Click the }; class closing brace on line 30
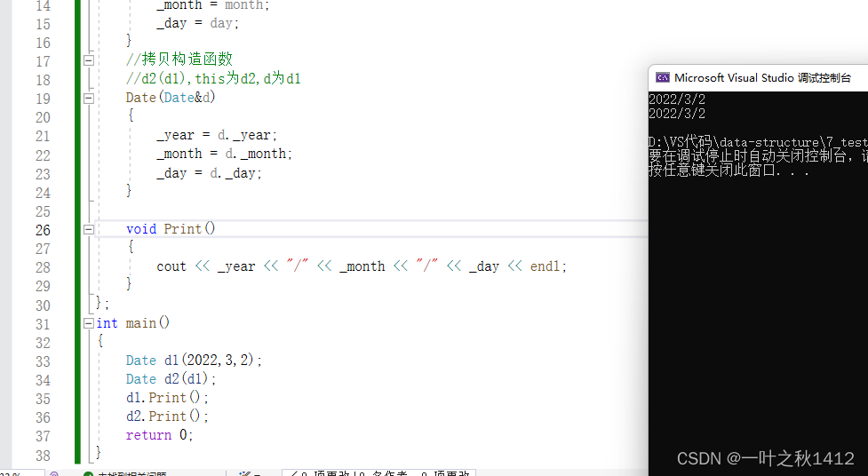This screenshot has height=476, width=868. [102, 303]
